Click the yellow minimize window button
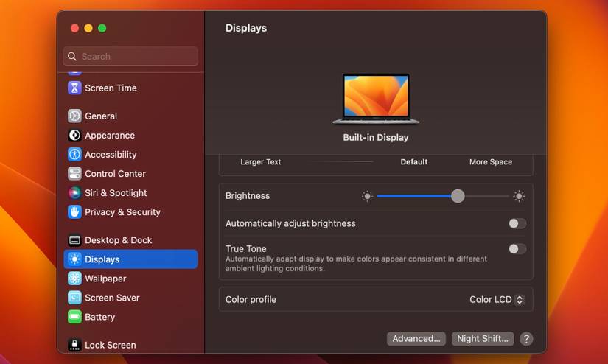This screenshot has height=364, width=608. (x=88, y=28)
